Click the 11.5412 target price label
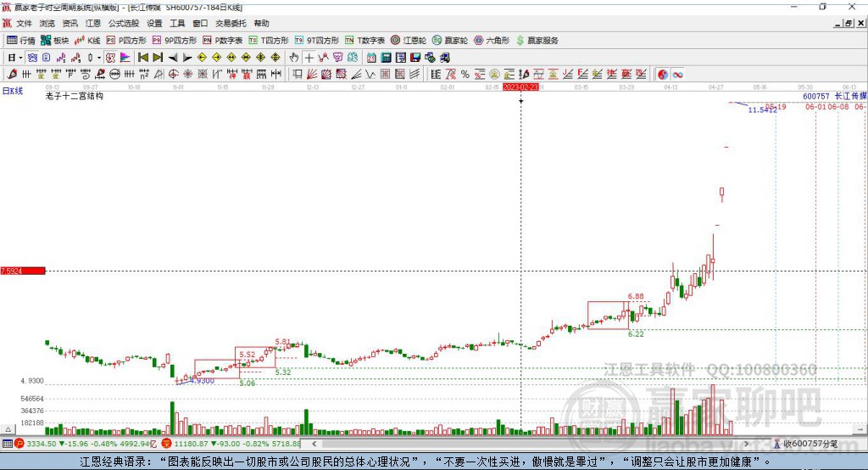868x470 pixels. 763,109
